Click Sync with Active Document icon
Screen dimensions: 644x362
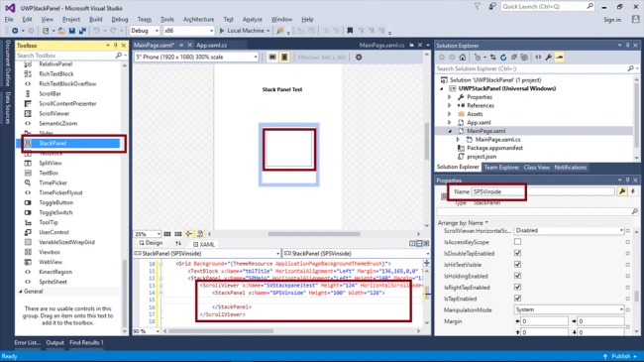point(492,58)
